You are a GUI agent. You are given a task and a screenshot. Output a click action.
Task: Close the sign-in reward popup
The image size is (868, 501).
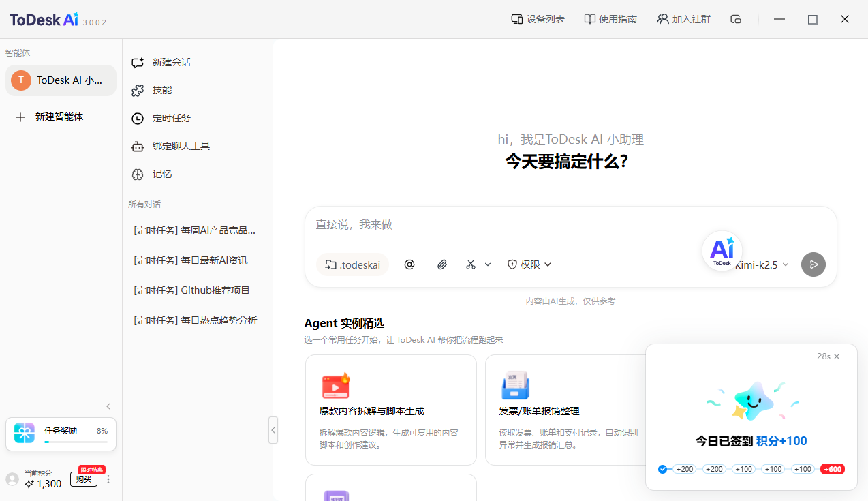(837, 356)
